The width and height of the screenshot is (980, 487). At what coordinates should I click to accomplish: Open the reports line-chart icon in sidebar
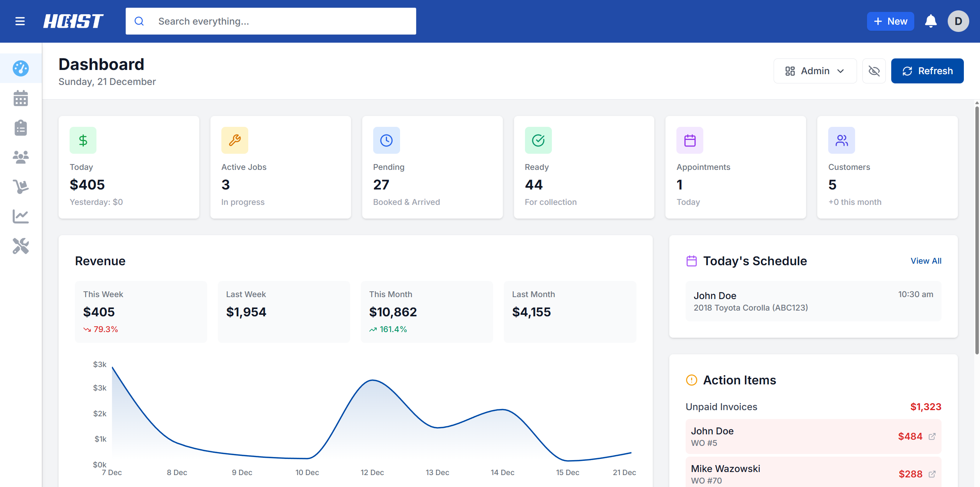[x=20, y=216]
